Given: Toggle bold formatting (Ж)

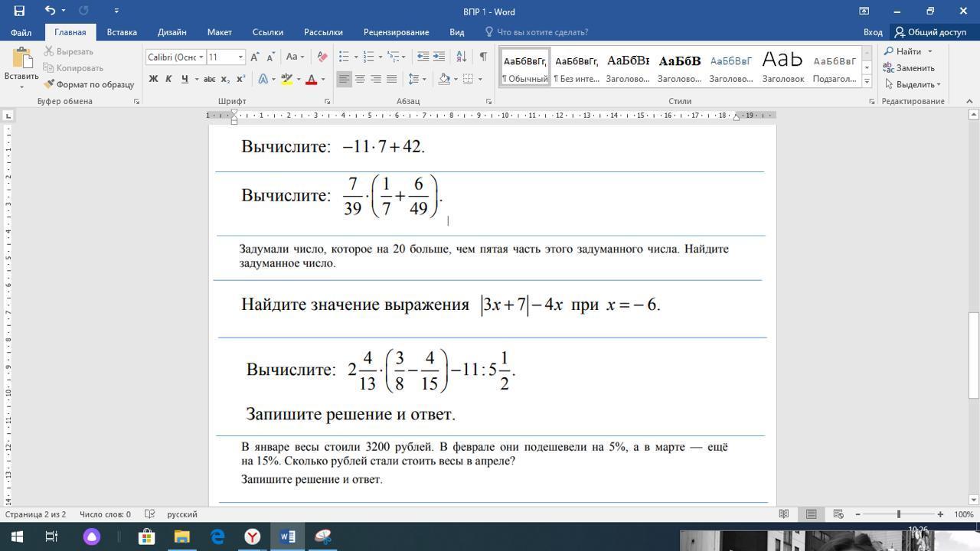Looking at the screenshot, I should (153, 79).
